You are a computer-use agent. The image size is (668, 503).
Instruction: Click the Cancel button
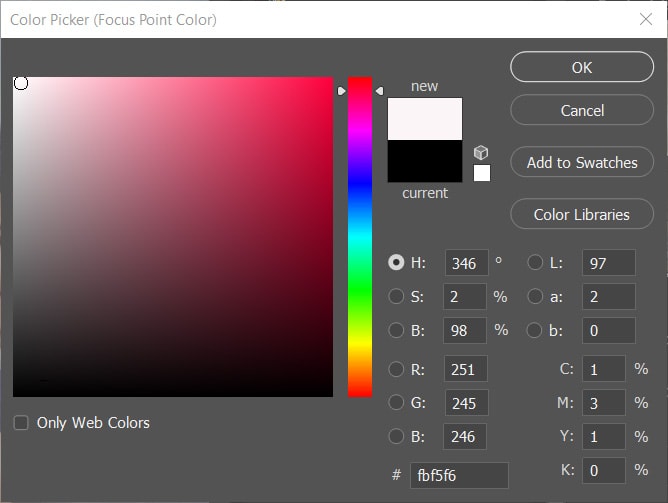pos(582,111)
